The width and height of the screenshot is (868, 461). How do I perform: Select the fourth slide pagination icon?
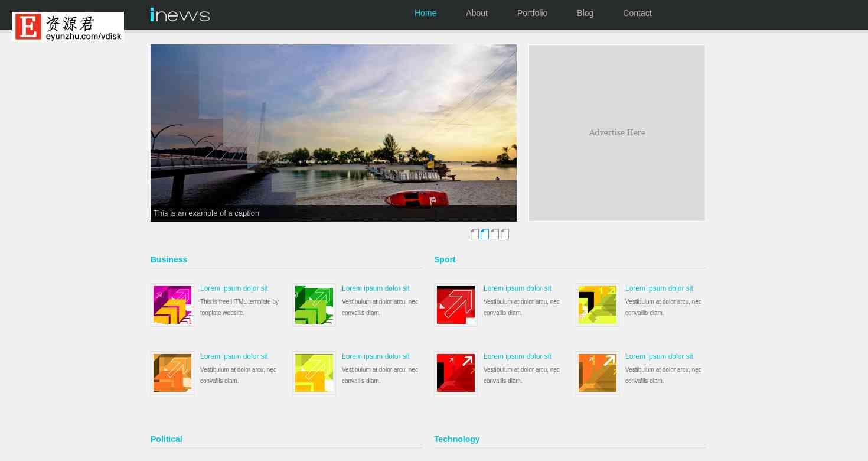point(505,234)
